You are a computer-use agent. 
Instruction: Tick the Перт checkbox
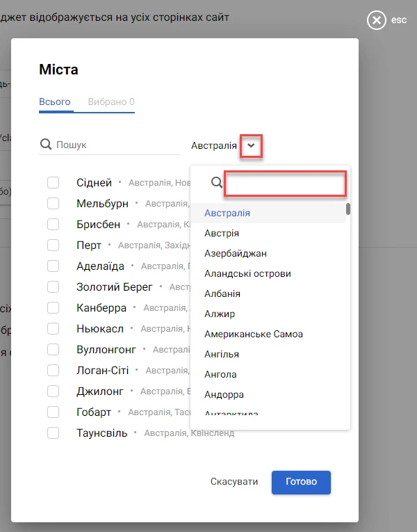[x=54, y=245]
